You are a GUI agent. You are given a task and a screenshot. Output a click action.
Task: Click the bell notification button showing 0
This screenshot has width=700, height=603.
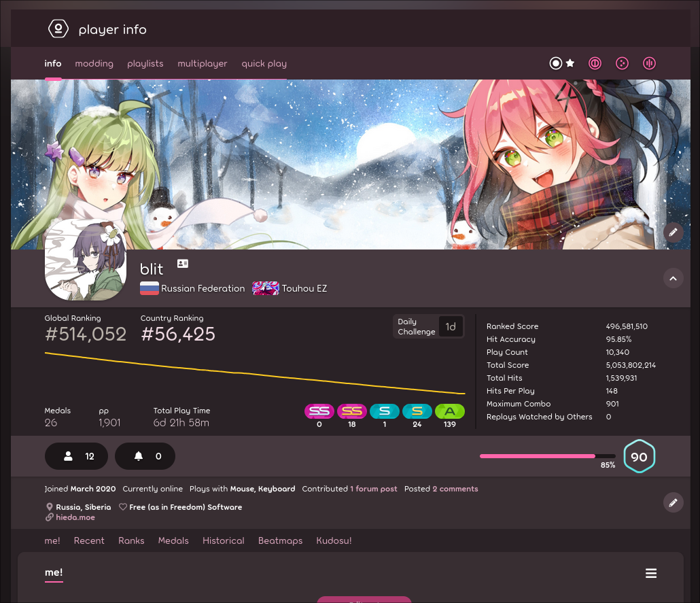(145, 456)
